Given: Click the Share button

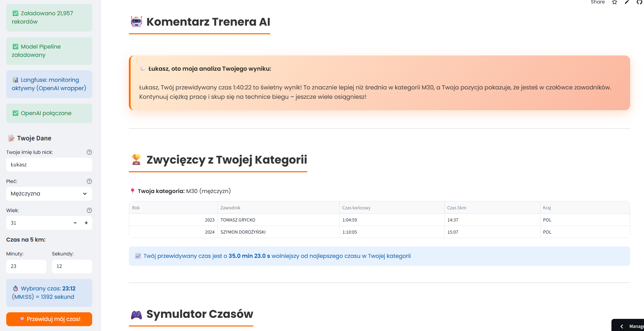Looking at the screenshot, I should tap(598, 2).
